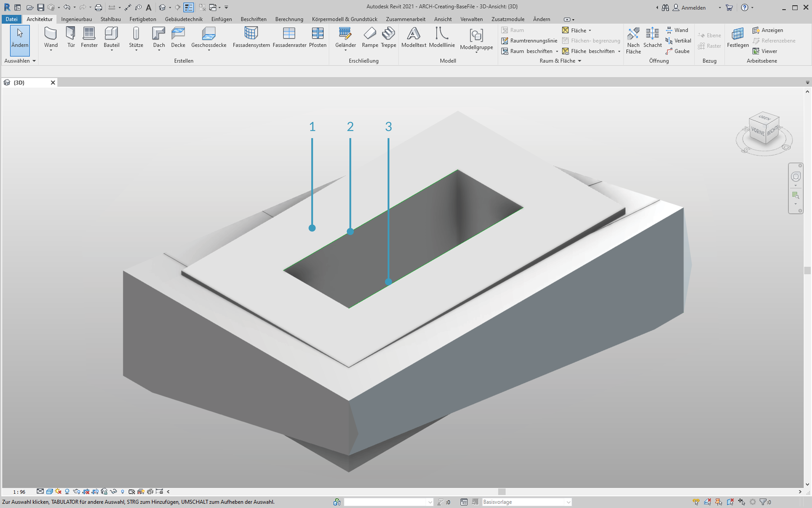
Task: Customize quick access toolbar dropdown
Action: pos(226,7)
